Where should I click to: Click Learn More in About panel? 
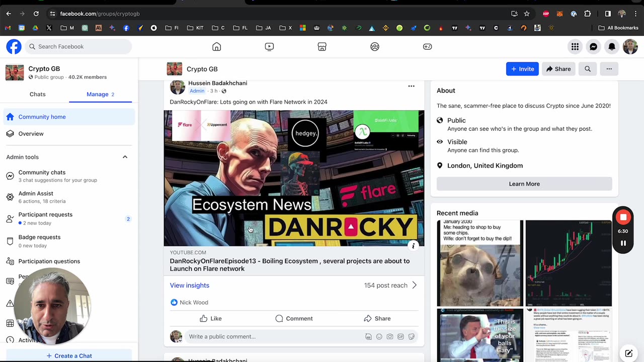(x=524, y=184)
